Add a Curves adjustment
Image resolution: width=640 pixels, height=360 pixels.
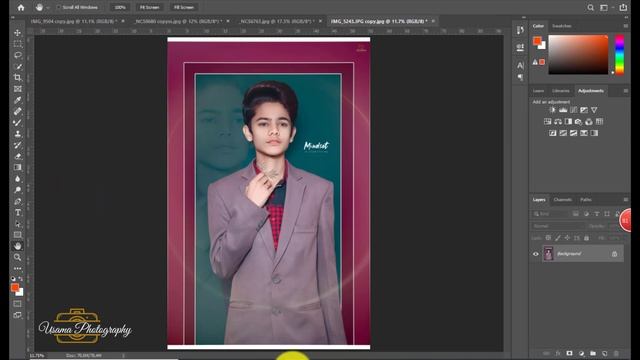(x=573, y=110)
